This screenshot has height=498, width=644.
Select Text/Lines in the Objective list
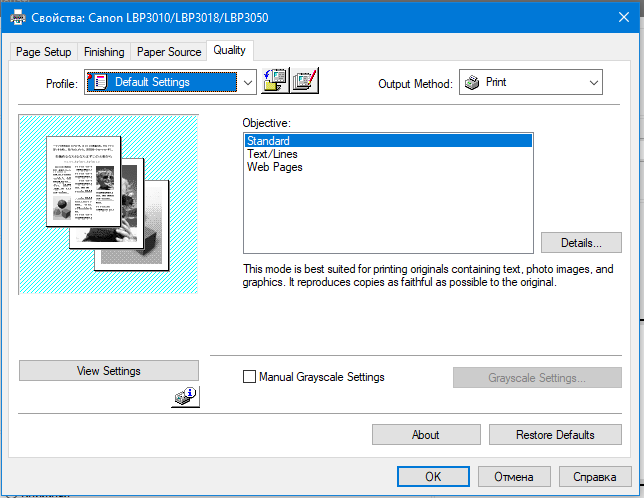388,154
